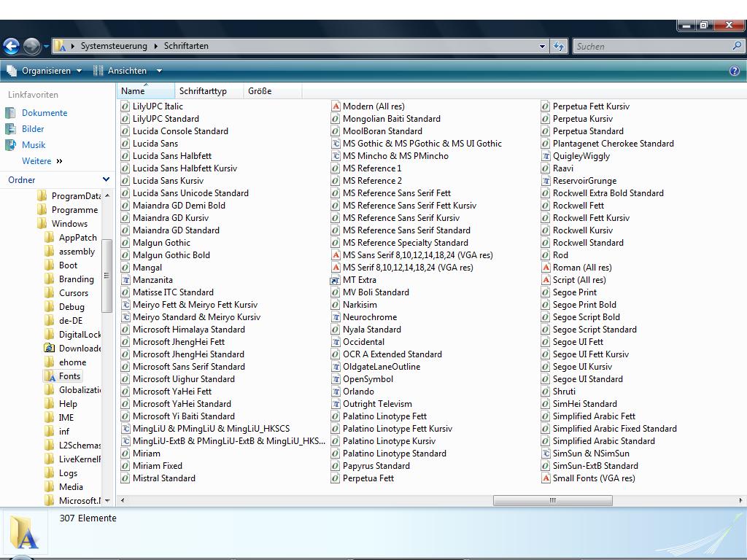Click the Roman (All res) font icon
Viewport: 747px width, 560px height.
546,268
